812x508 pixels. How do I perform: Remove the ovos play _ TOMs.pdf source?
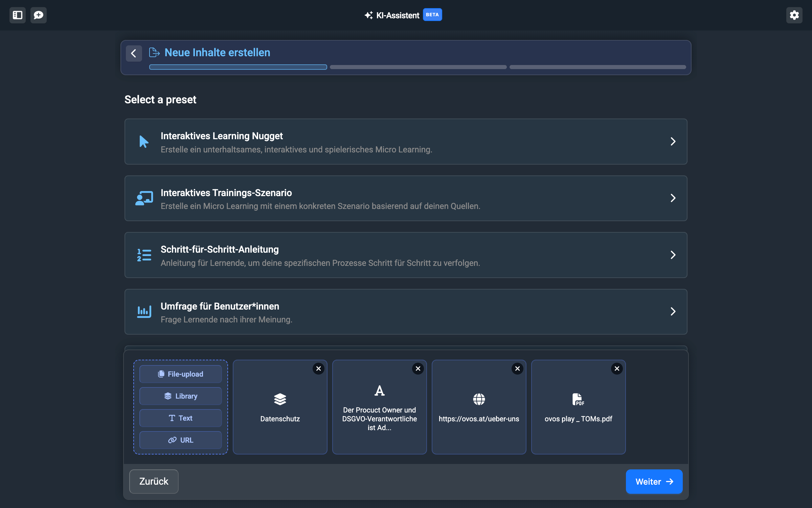(x=617, y=368)
